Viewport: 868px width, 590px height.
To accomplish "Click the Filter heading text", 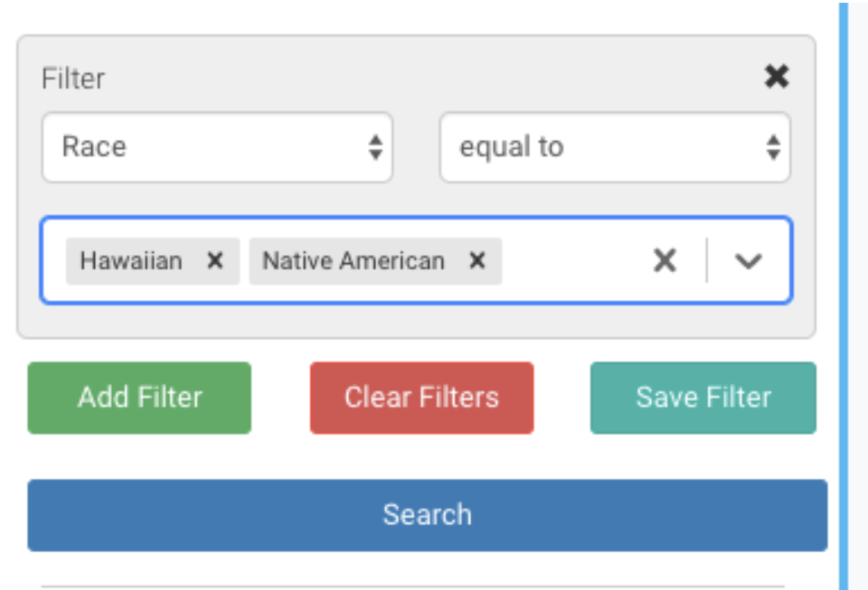I will coord(73,79).
